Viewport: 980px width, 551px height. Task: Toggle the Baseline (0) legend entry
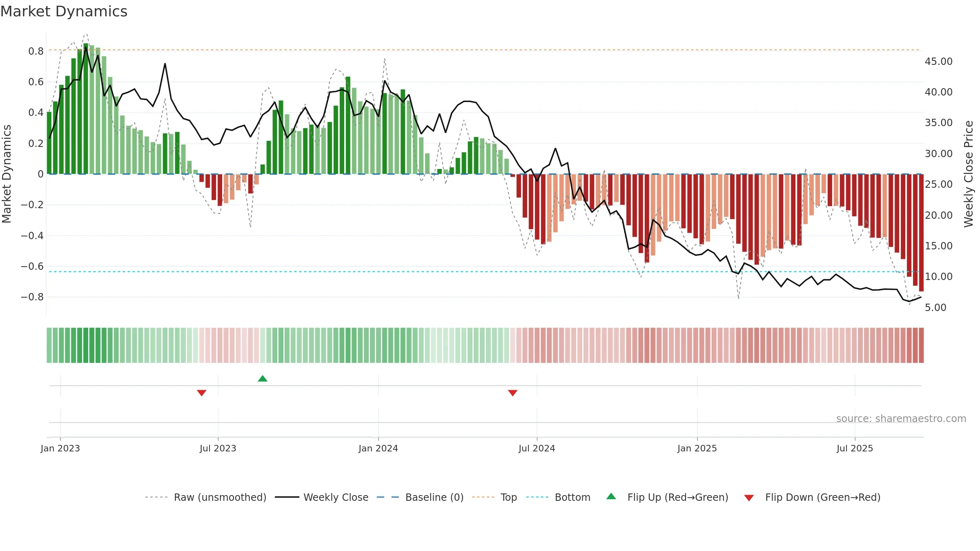pos(420,497)
